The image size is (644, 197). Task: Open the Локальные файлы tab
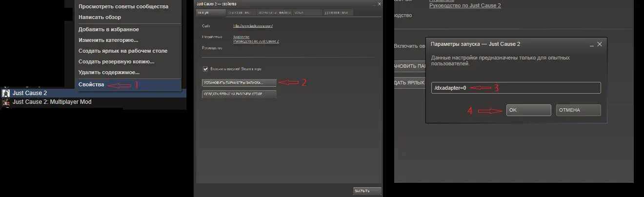pyautogui.click(x=275, y=12)
